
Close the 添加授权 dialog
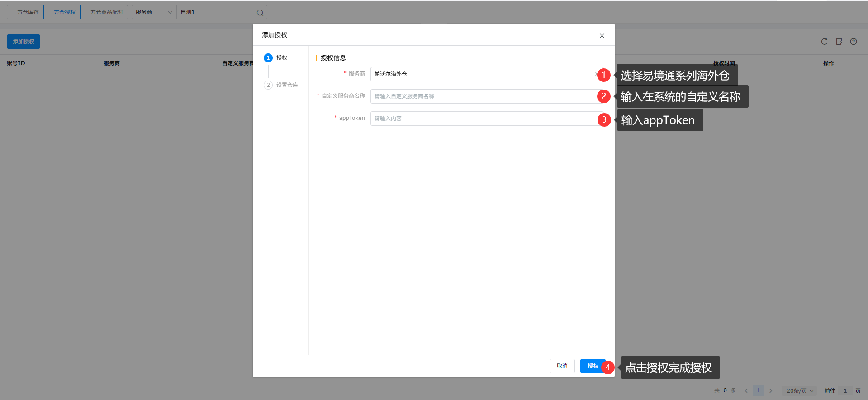coord(602,36)
